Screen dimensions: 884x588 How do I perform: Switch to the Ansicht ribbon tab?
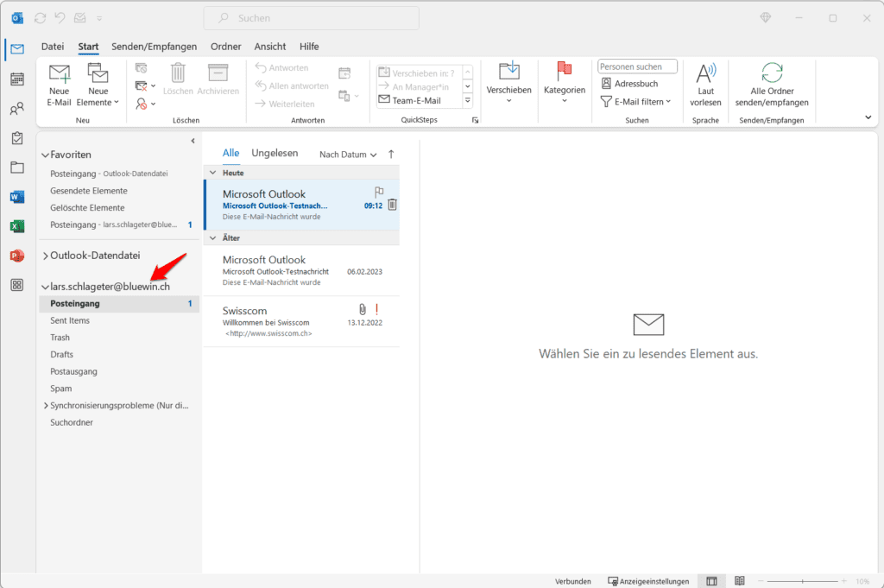point(270,47)
